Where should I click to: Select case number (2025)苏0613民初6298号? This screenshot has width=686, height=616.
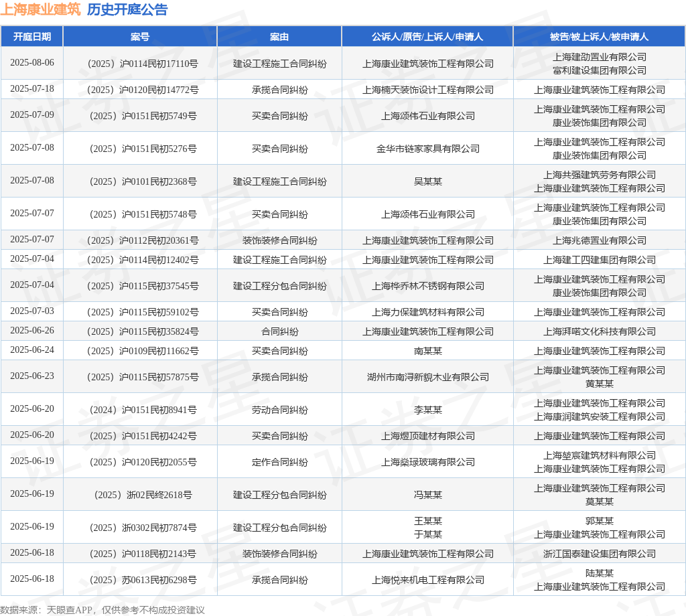pos(143,580)
